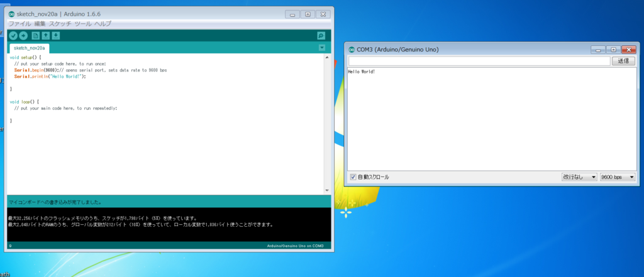The width and height of the screenshot is (644, 277).
Task: Click the put your setup code comment
Action: pyautogui.click(x=60, y=64)
